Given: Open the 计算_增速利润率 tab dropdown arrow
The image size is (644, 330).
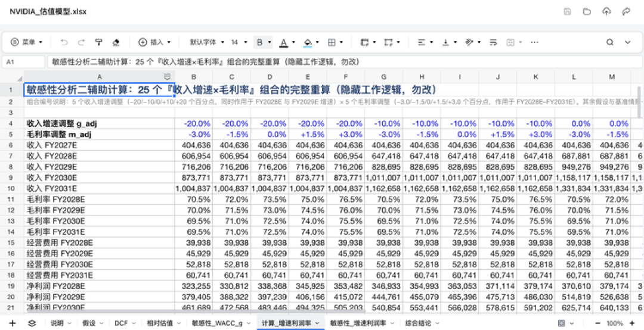Looking at the screenshot, I should [x=317, y=323].
